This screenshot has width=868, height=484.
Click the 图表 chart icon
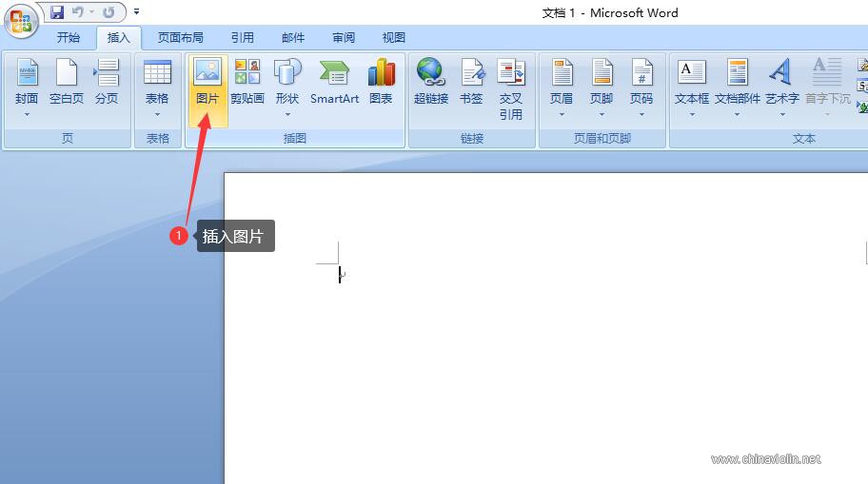coord(381,82)
